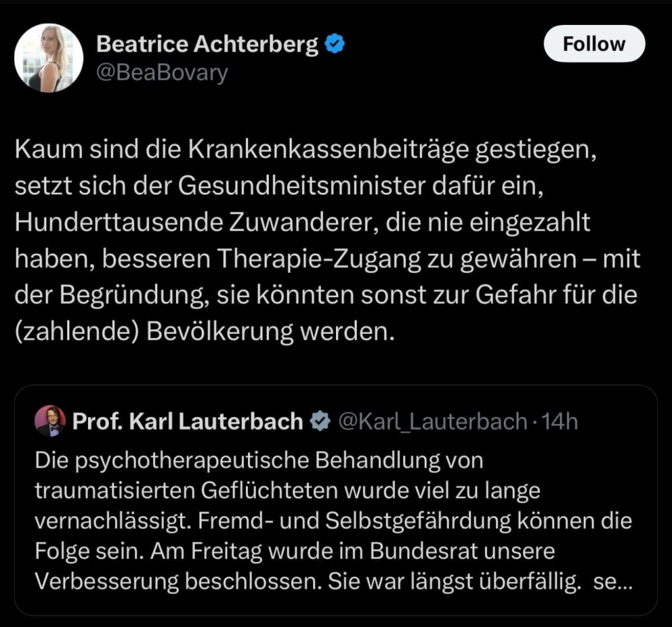Expand truncated "se..." ending of quoted tweet
The width and height of the screenshot is (672, 627).
click(x=613, y=581)
